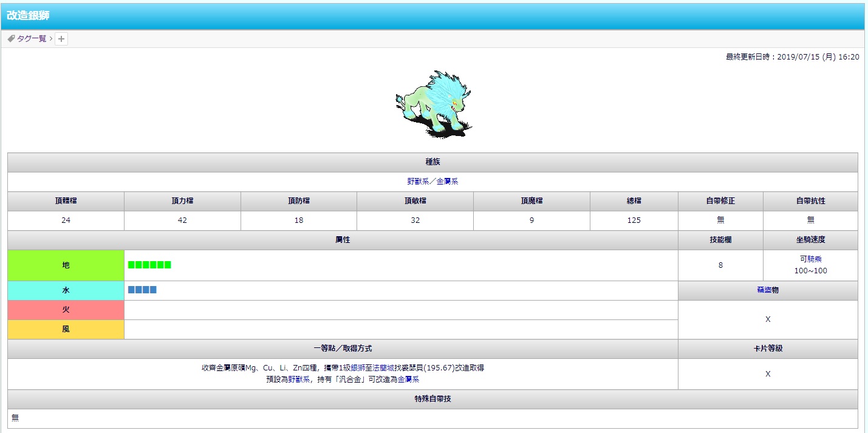The height and width of the screenshot is (433, 868).
Task: Click the 特殊自帶技 header
Action: [432, 399]
